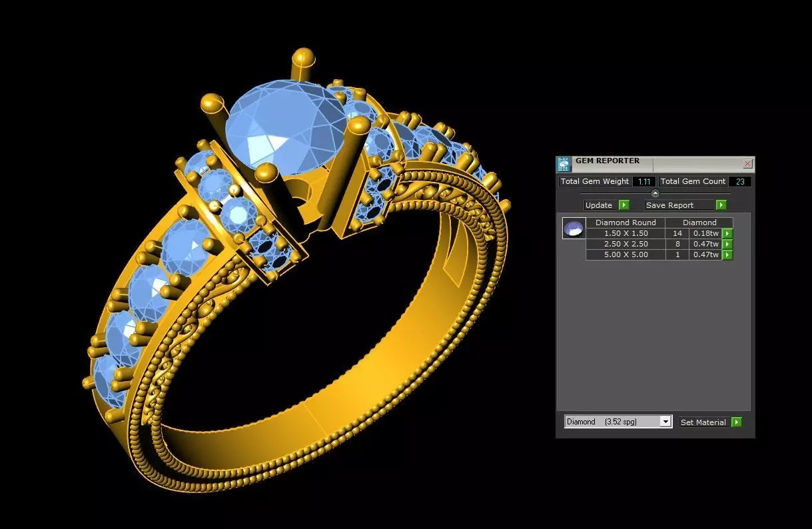Click the Total Gem Weight value 1.11

[643, 181]
